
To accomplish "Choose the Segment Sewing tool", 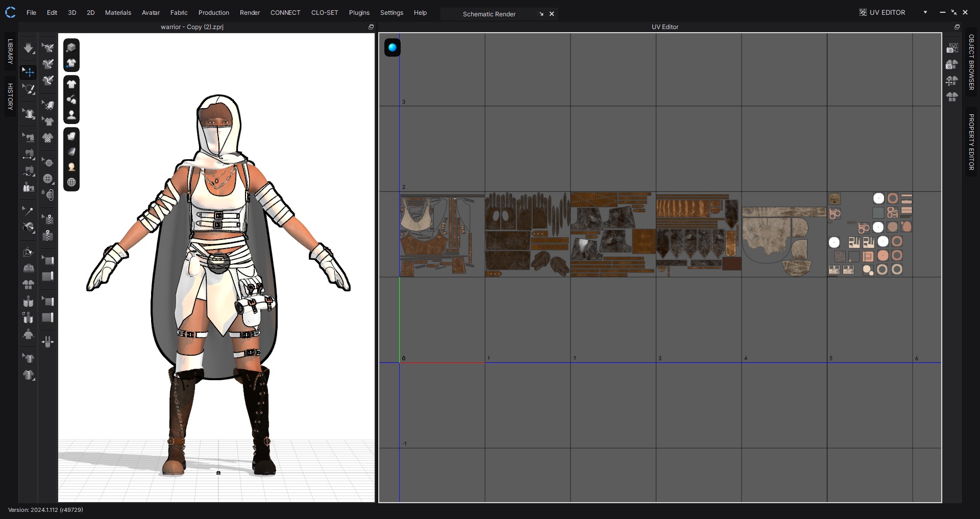I will click(29, 154).
